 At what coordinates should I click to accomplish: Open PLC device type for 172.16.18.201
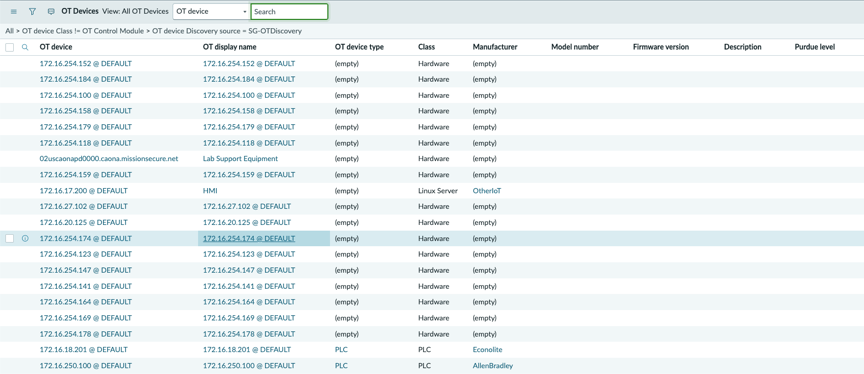click(341, 350)
